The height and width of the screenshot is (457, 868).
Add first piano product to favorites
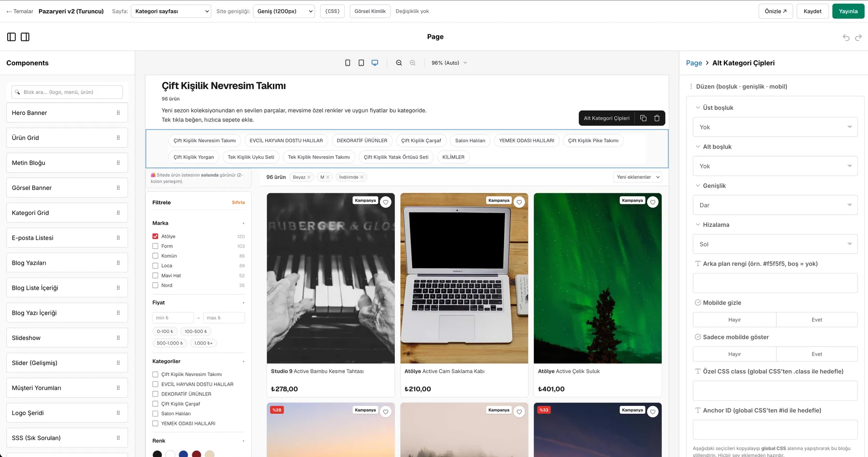(386, 202)
